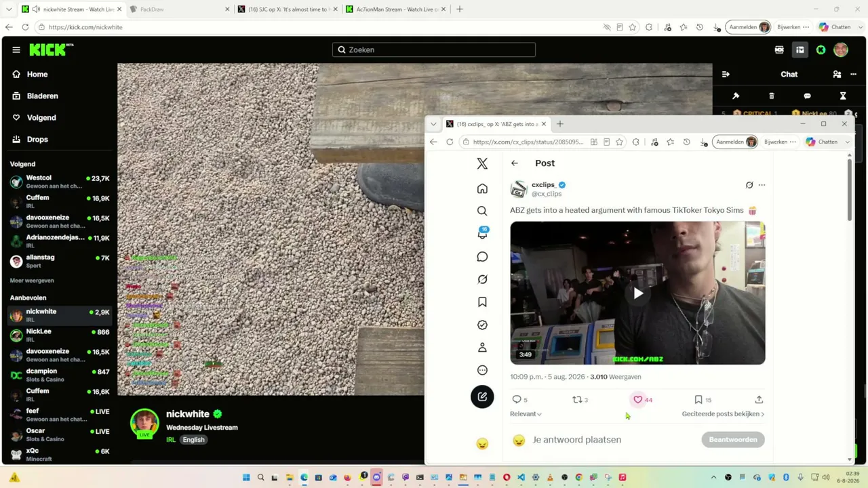The height and width of the screenshot is (488, 868).
Task: Select the chat moderation hammer icon
Action: click(736, 96)
